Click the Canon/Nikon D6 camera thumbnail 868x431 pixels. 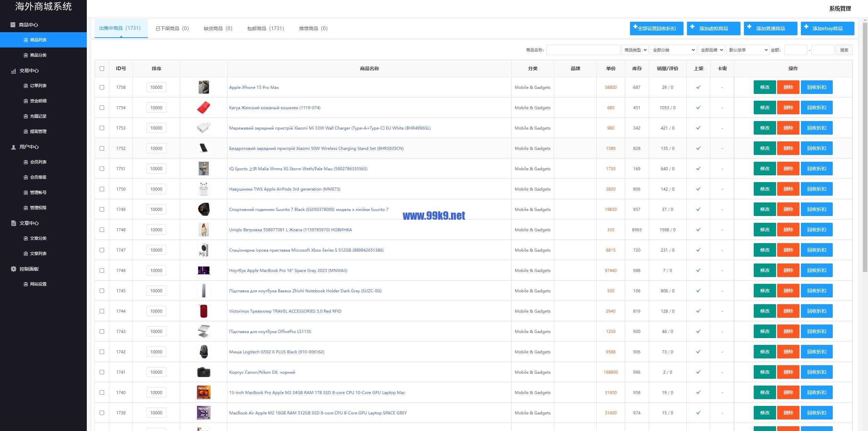(x=204, y=372)
